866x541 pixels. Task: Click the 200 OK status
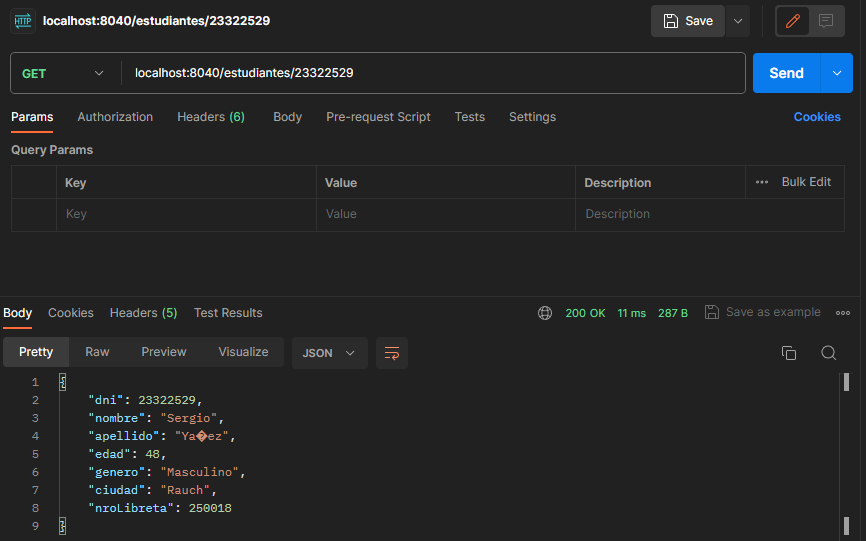click(585, 313)
